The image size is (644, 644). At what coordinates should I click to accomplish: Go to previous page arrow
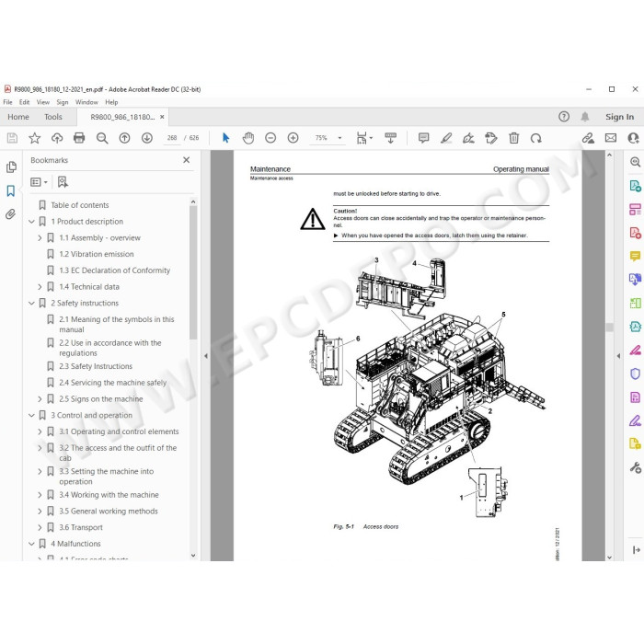tap(124, 138)
